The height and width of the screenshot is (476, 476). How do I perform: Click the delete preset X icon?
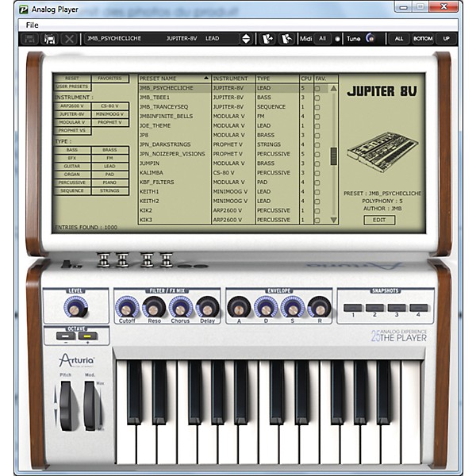[69, 39]
